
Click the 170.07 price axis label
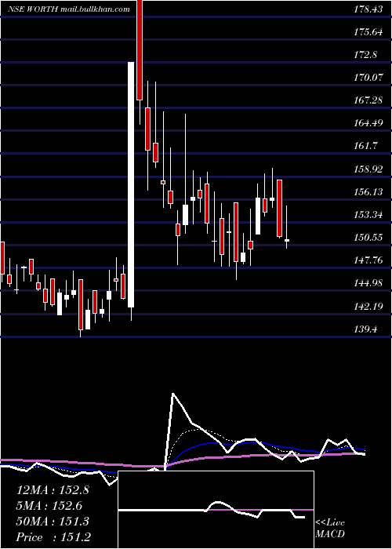[368, 78]
